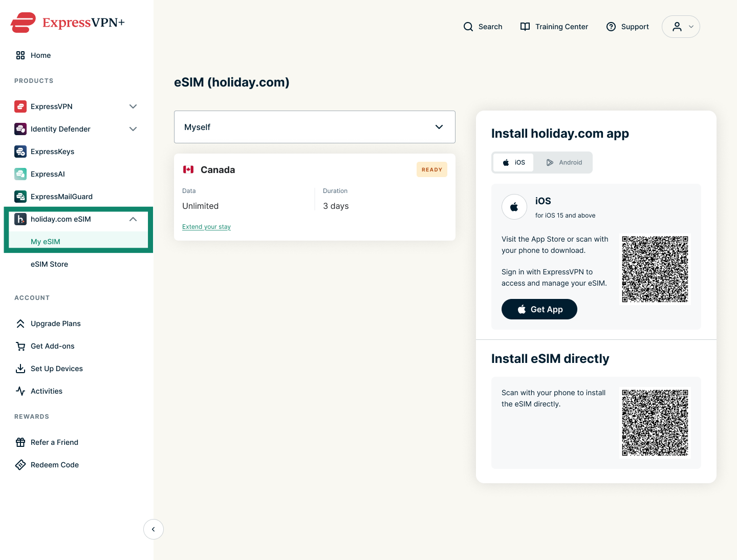The height and width of the screenshot is (560, 737).
Task: Click the Install eSIM directly heading
Action: 550,359
